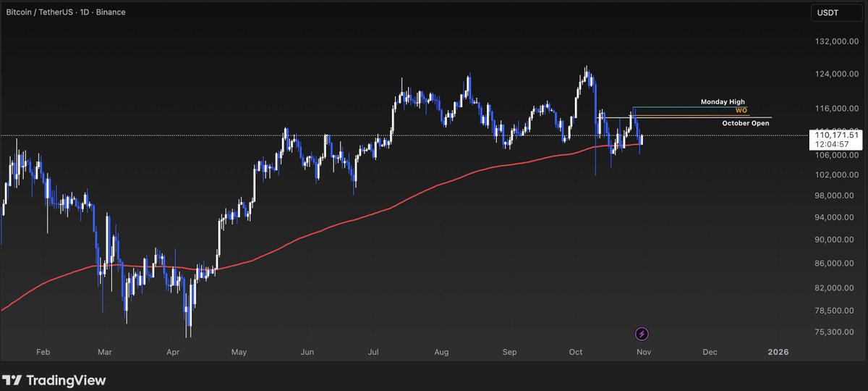Click the current price label 110,171.51

pyautogui.click(x=836, y=135)
